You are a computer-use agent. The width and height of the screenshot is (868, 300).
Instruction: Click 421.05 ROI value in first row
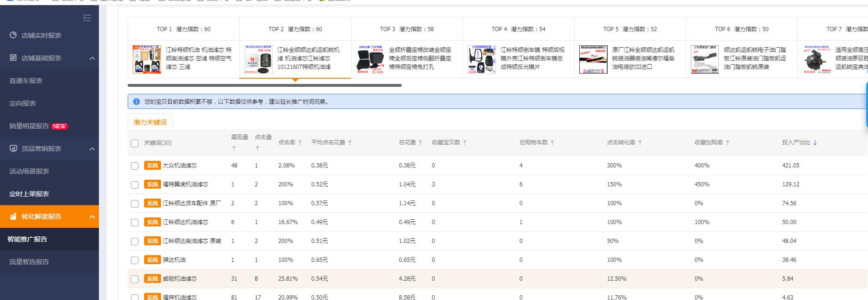[x=791, y=166]
